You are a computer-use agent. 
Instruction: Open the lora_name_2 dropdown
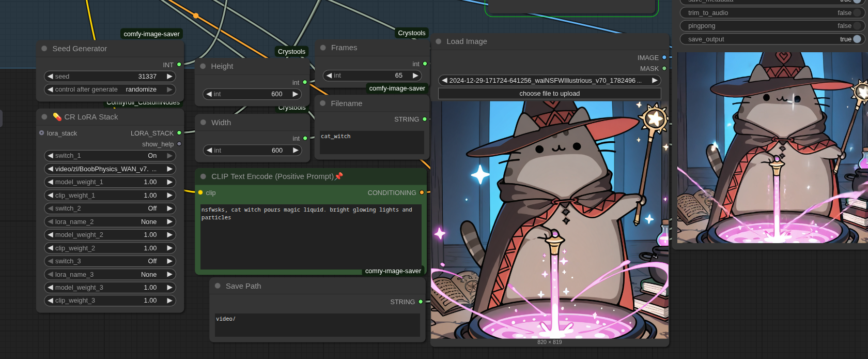pyautogui.click(x=110, y=222)
